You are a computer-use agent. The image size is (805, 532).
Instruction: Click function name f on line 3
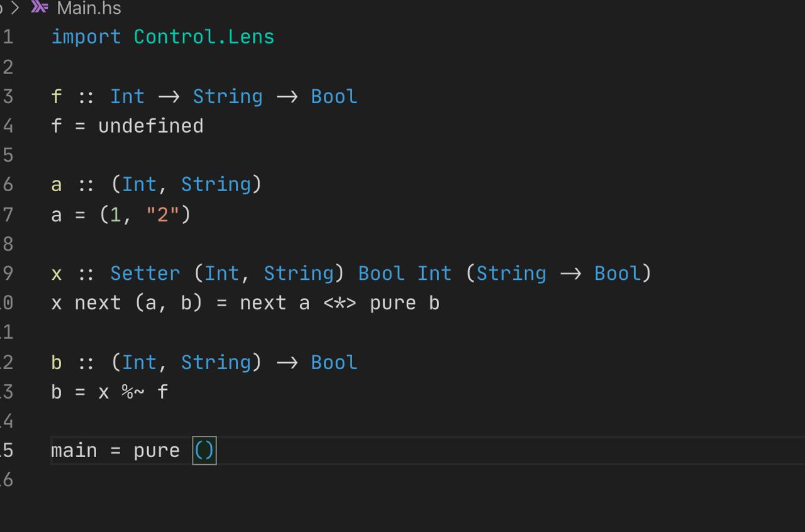pos(56,96)
